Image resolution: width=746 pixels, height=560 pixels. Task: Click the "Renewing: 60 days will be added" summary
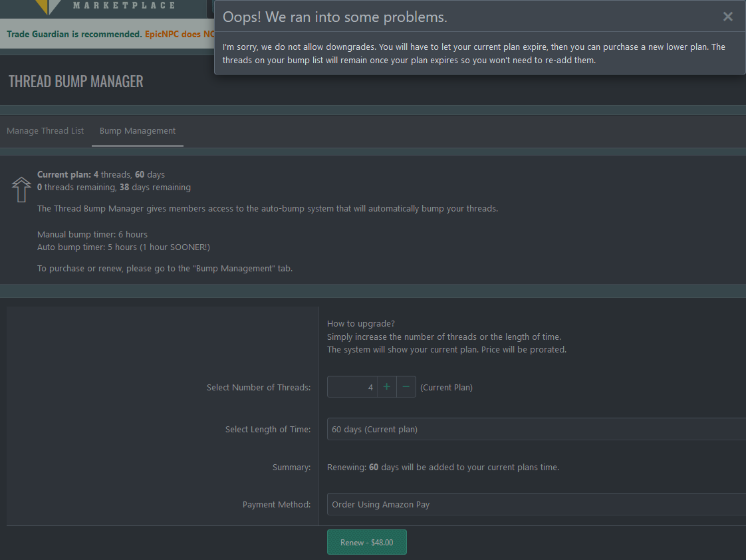[x=443, y=468]
